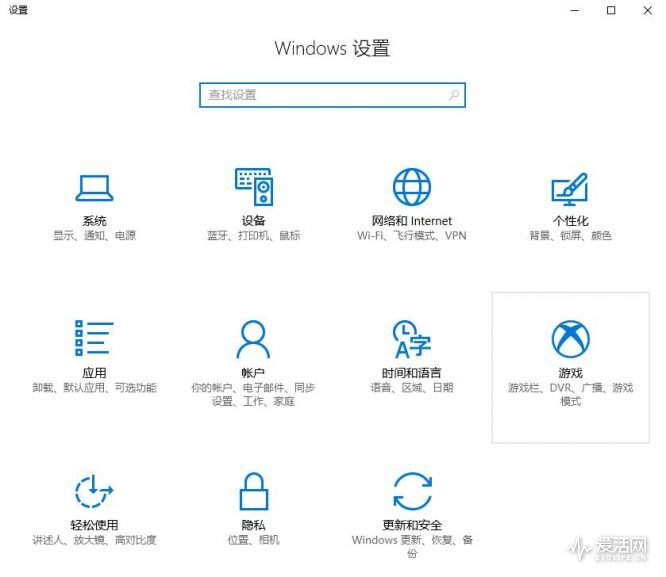Image resolution: width=666 pixels, height=577 pixels.
Task: Click the text 你的帐户、电子邮件、同步
Action: (253, 387)
